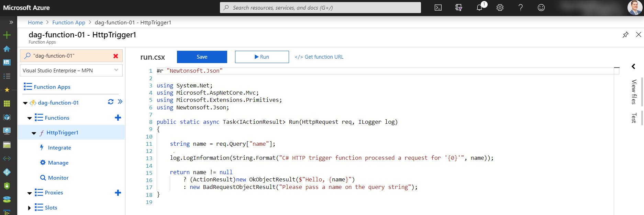
Task: Add a new function with plus
Action: pyautogui.click(x=118, y=118)
